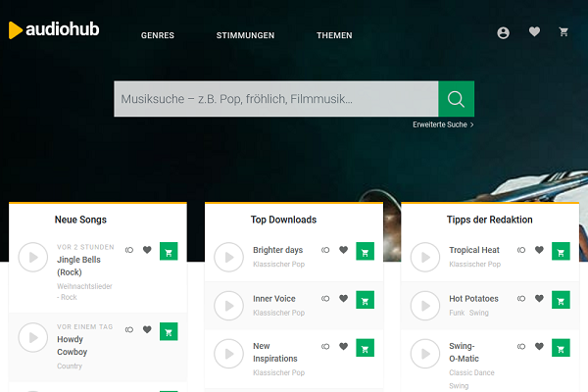Select the Themen menu item
Viewport: 588px width, 392px height.
(334, 35)
